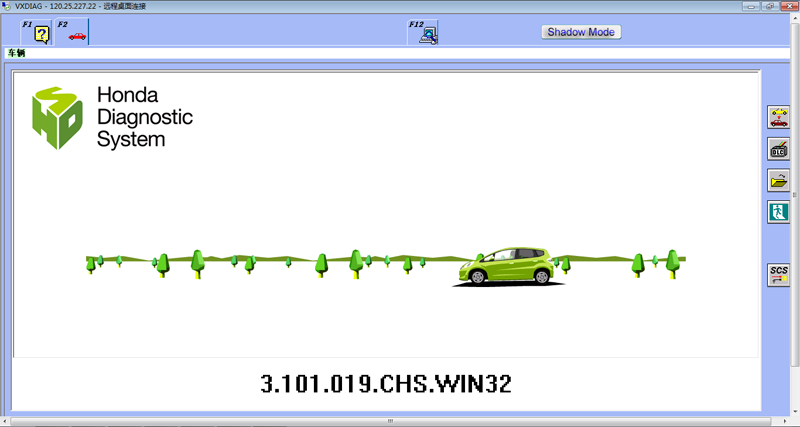
Task: Exit via the green exit-door icon
Action: tap(779, 212)
